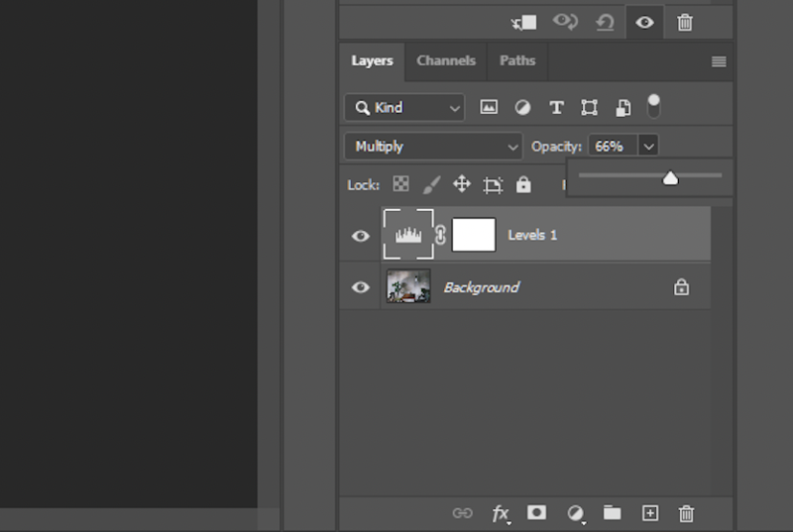Open the Kind filter dropdown
Viewport: 793px width, 532px height.
404,108
